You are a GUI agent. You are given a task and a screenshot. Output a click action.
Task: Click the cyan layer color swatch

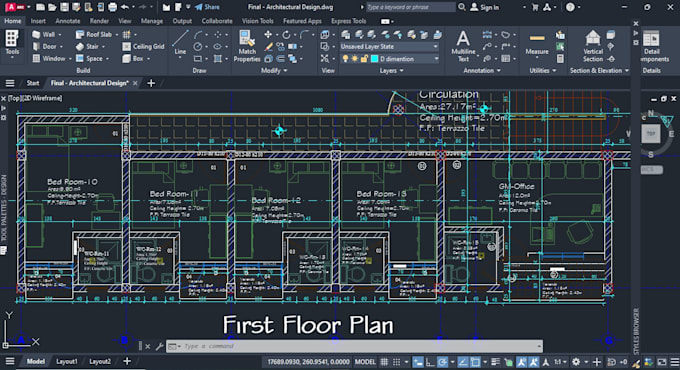(375, 59)
